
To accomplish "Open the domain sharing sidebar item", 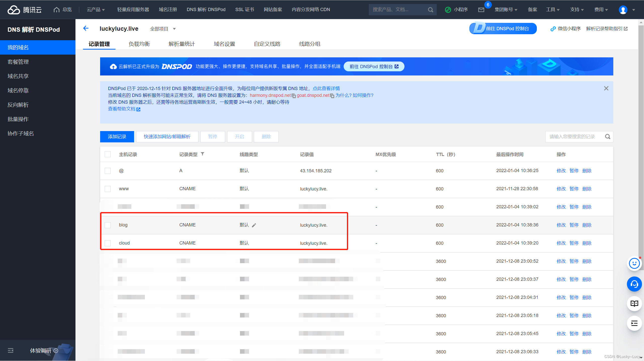I will click(38, 76).
